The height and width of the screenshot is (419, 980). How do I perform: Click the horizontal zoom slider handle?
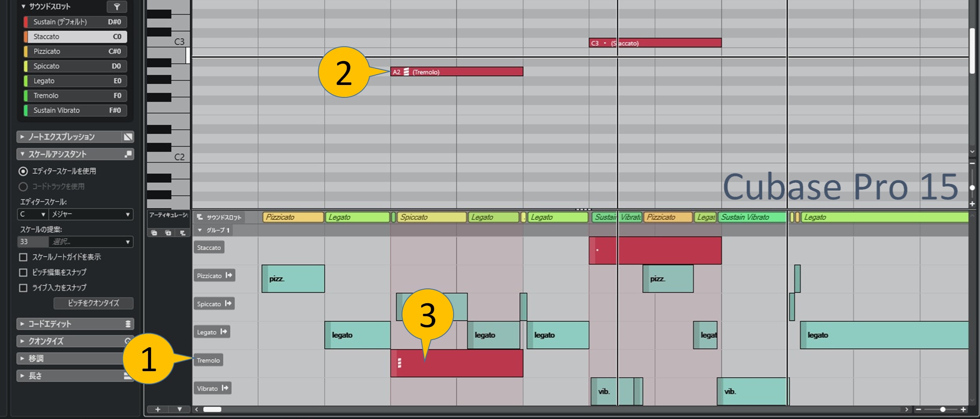click(x=942, y=409)
